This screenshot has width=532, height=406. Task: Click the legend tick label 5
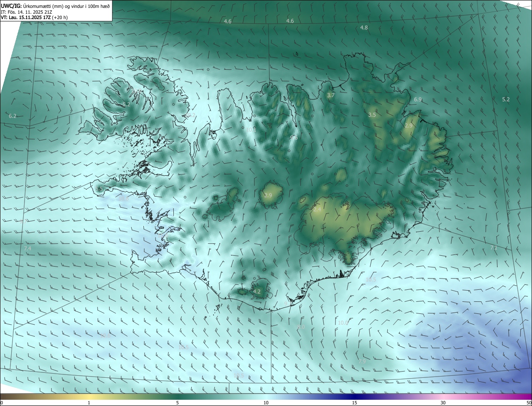click(177, 403)
